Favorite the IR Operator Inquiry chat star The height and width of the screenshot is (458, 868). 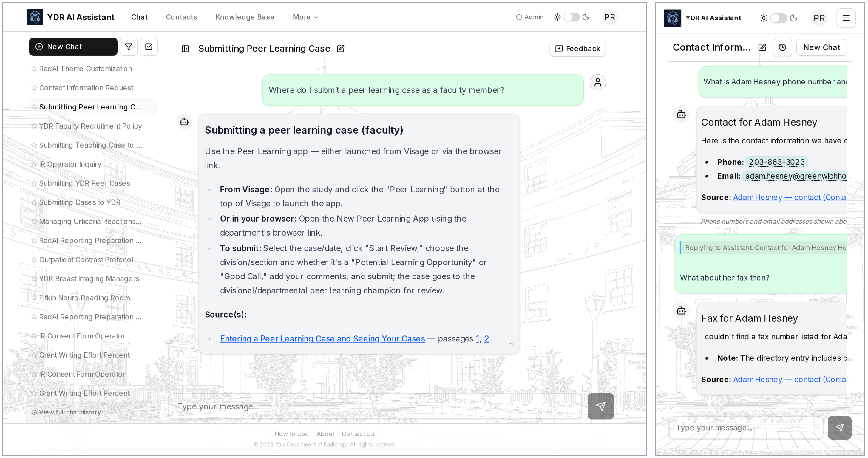tap(34, 164)
